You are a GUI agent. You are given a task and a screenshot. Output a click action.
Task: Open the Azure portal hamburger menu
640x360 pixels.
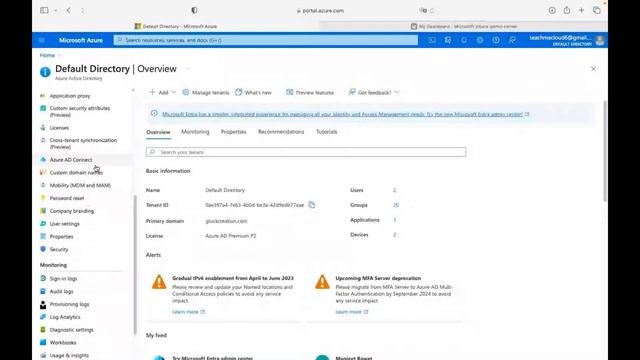pos(42,40)
